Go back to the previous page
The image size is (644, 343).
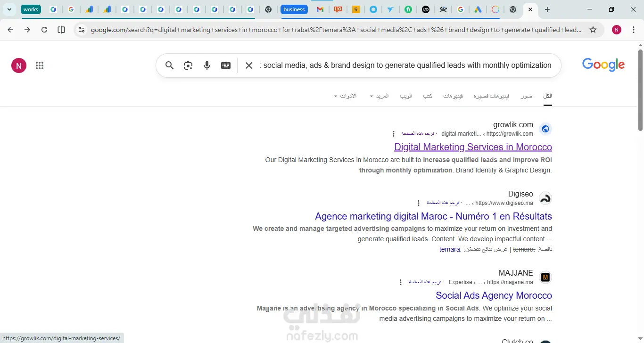[x=10, y=30]
